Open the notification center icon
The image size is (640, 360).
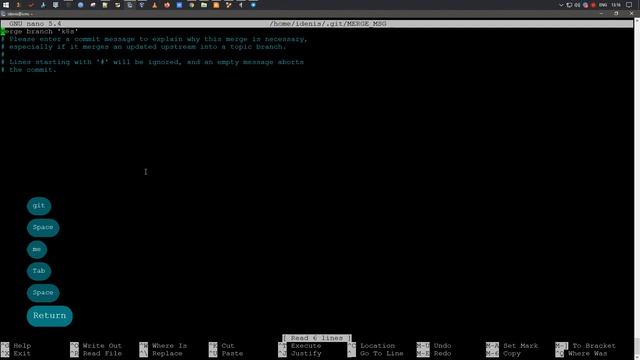(629, 5)
